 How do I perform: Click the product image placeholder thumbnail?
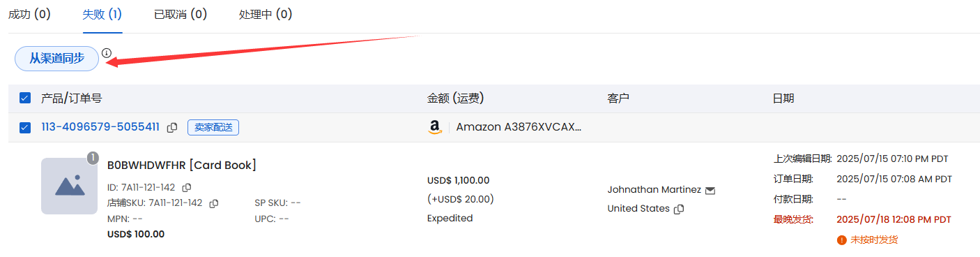point(69,186)
